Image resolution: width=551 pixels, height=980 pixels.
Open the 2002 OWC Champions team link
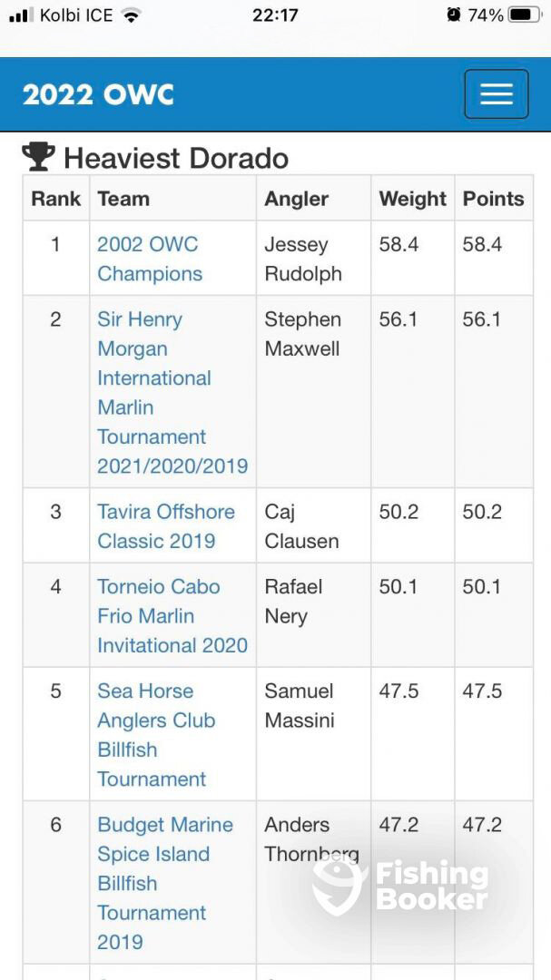[150, 259]
